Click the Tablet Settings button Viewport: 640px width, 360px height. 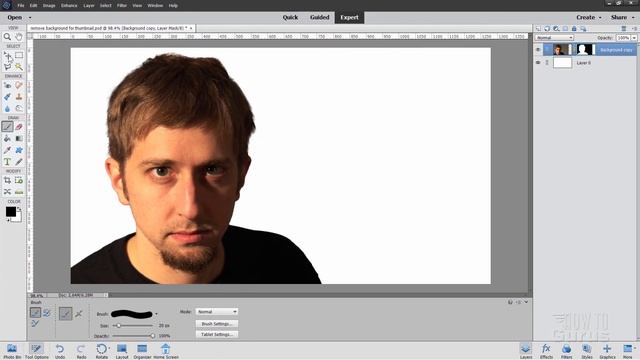point(217,334)
